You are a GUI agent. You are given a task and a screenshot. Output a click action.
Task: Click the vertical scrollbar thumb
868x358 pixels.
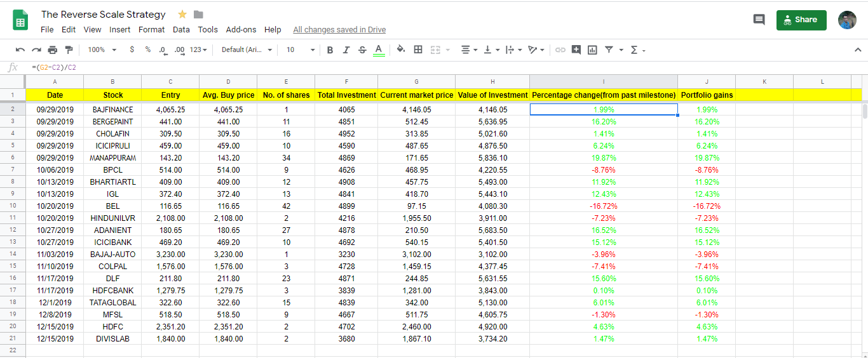[864, 112]
